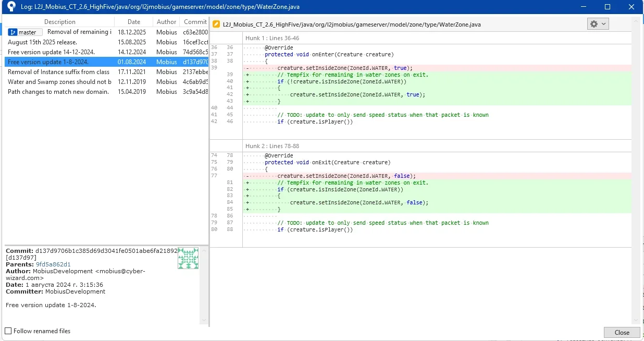This screenshot has width=644, height=341.
Task: Enable the Follow renamed files checkbox
Action: click(x=8, y=331)
